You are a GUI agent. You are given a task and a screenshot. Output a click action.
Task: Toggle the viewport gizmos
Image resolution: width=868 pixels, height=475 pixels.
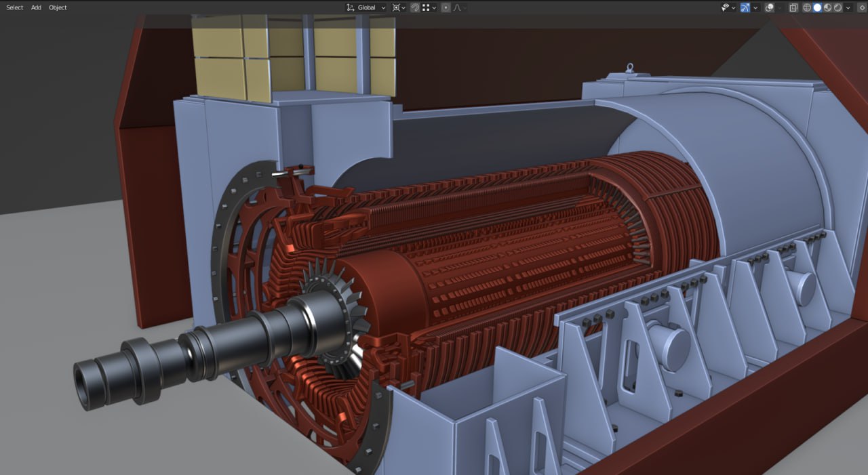745,7
